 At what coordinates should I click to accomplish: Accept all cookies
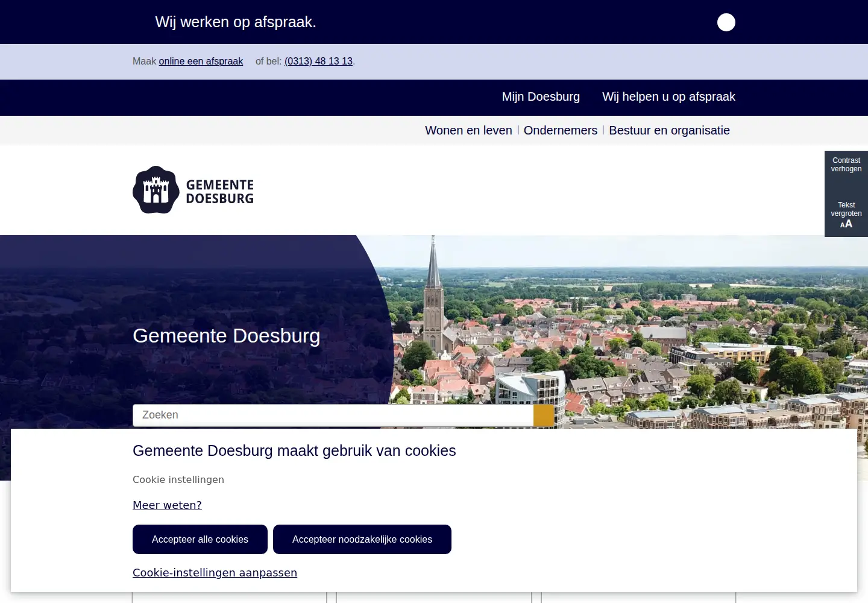click(x=200, y=539)
